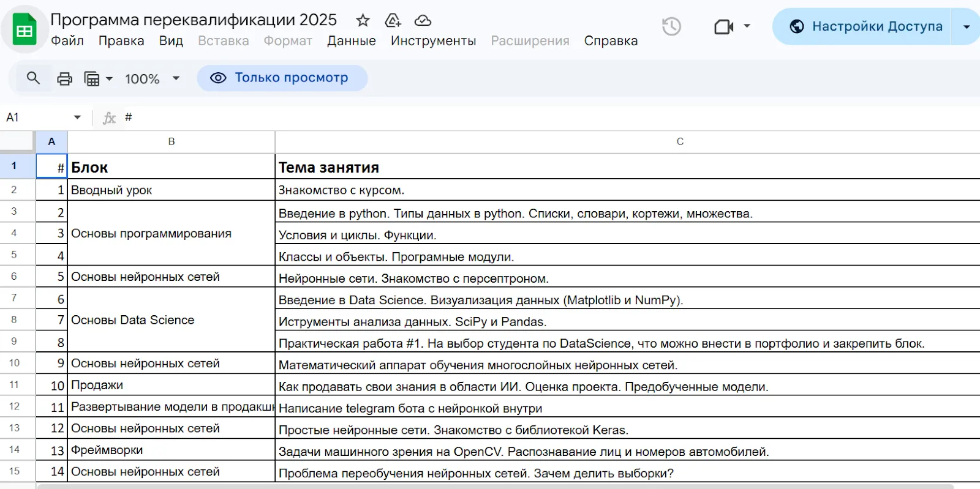The height and width of the screenshot is (489, 980).
Task: Click the "Только просмотр" view-only pill
Action: [x=282, y=78]
